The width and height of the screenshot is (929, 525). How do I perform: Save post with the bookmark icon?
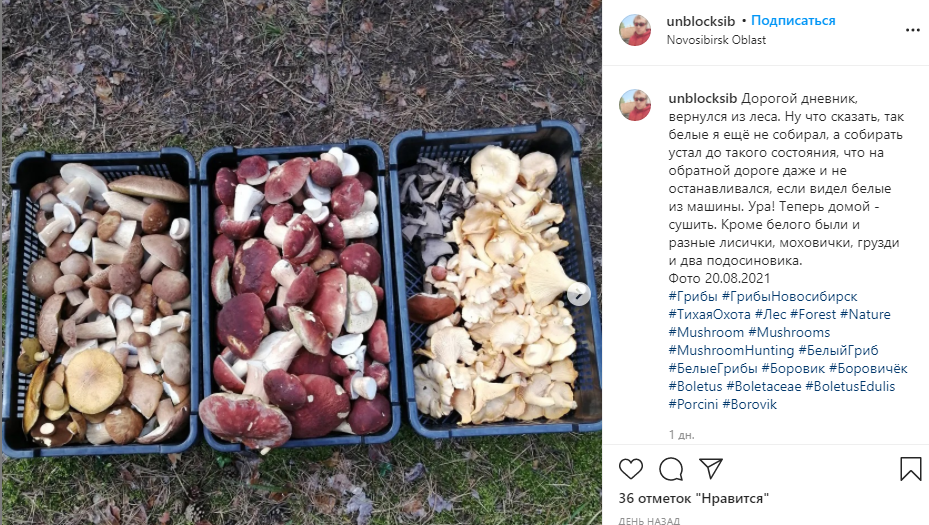(911, 469)
